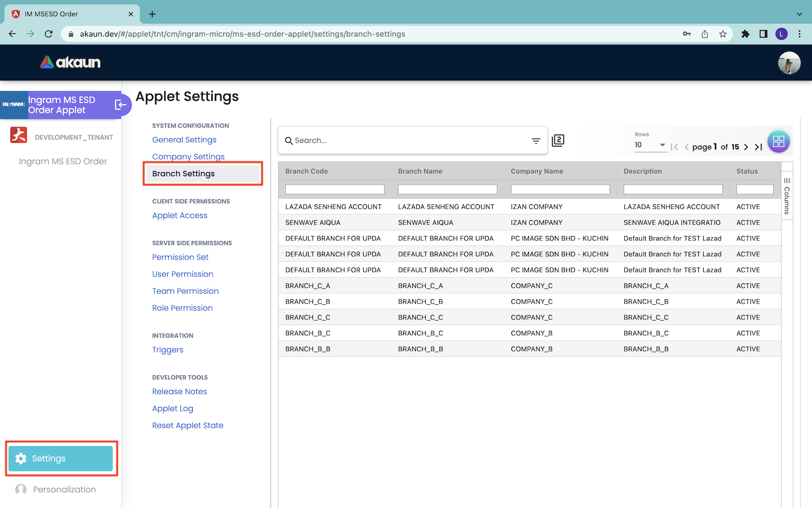812x508 pixels.
Task: Open the filter options icon in search bar
Action: pyautogui.click(x=536, y=141)
